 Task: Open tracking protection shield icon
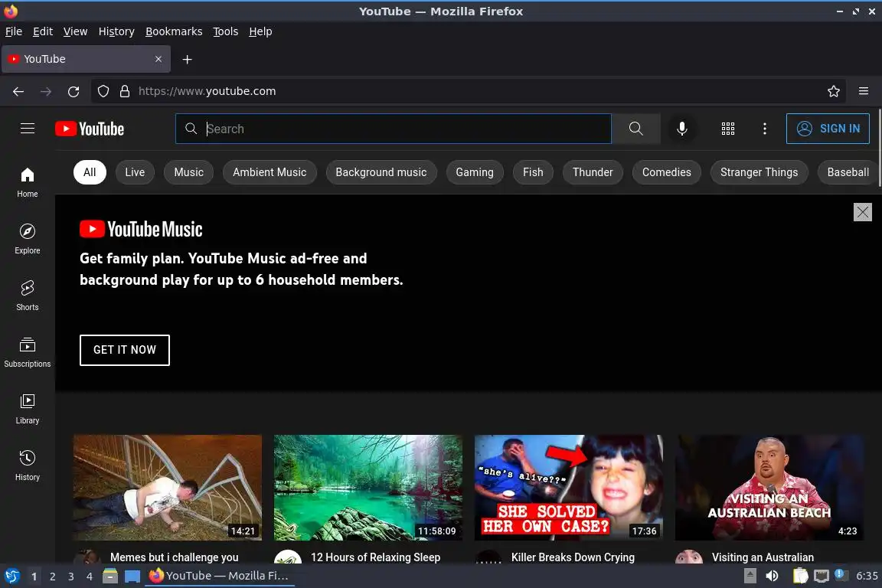(x=103, y=91)
